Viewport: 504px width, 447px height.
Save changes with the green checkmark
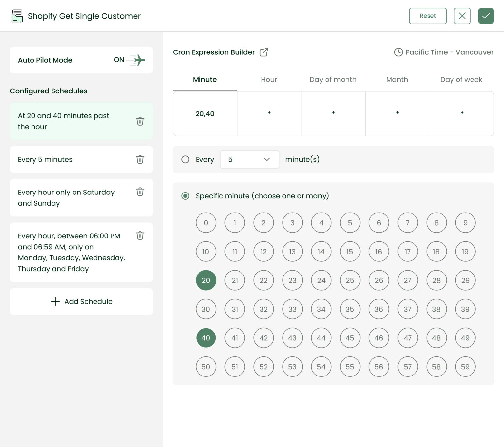coord(486,15)
